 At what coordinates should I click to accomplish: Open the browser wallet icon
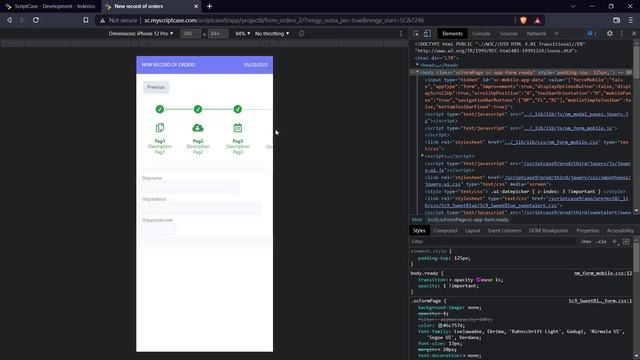(616, 20)
